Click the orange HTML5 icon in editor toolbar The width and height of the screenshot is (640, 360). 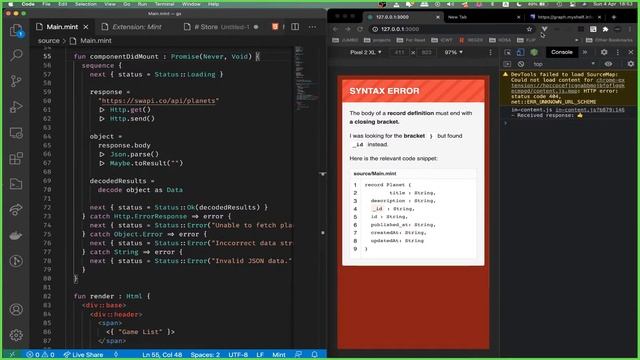[275, 27]
